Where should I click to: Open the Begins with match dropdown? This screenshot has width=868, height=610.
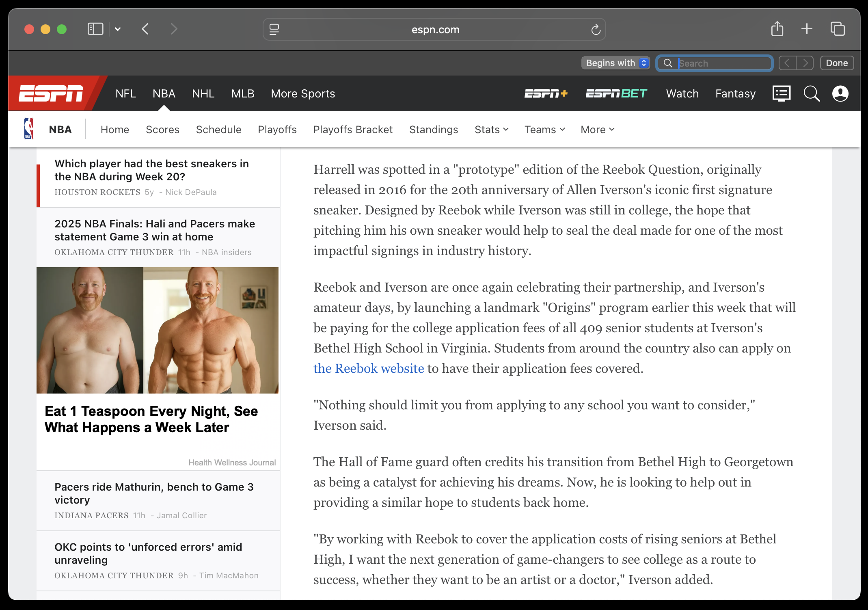[x=615, y=63]
